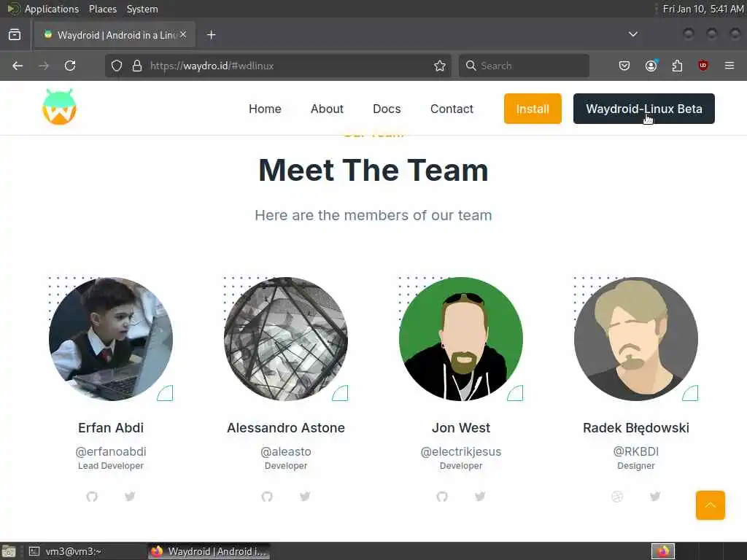Viewport: 747px width, 560px height.
Task: Open the Contact nav link
Action: pos(452,109)
